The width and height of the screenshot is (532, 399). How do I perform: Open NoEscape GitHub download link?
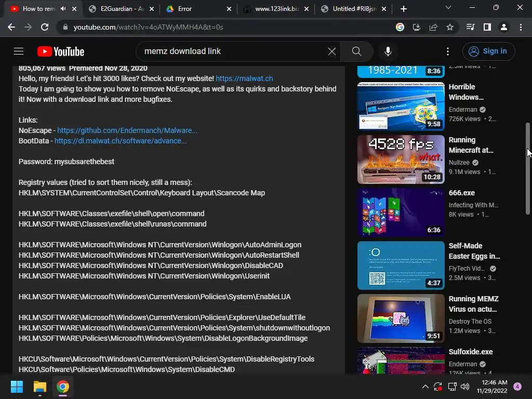pos(127,130)
